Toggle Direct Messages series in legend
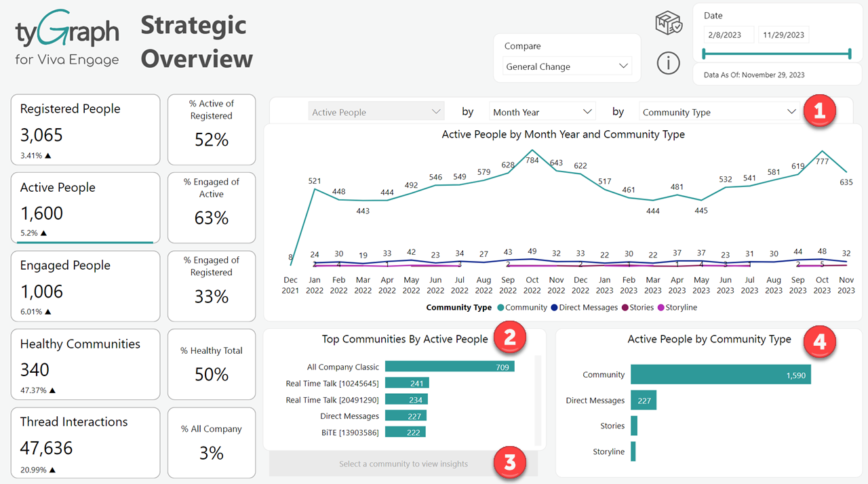 [x=585, y=308]
